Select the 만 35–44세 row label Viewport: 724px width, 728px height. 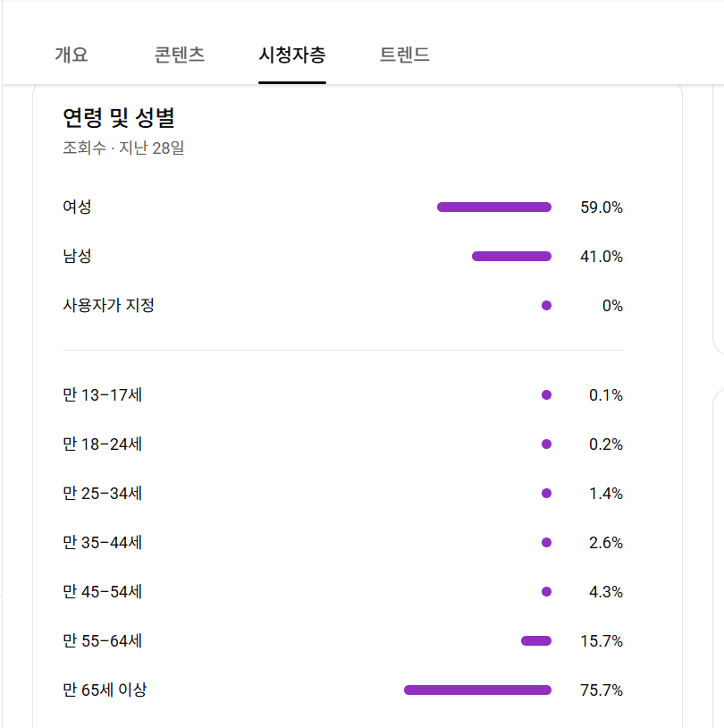(x=102, y=543)
